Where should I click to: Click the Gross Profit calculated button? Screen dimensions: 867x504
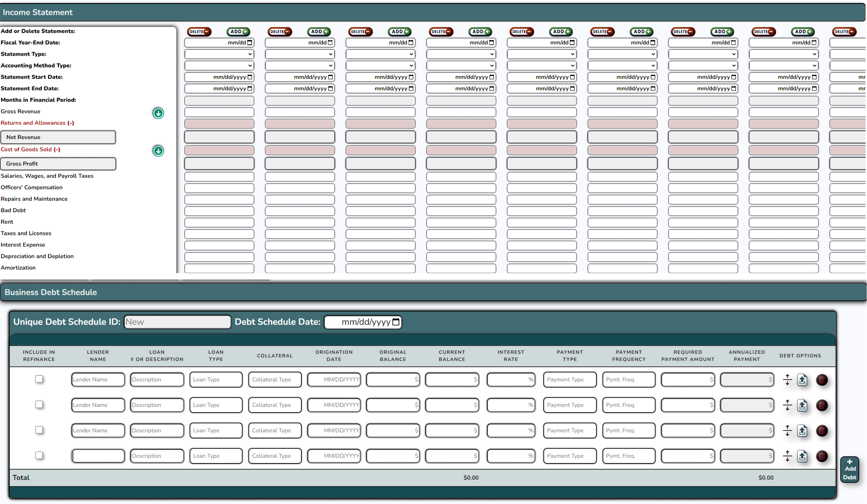[x=57, y=163]
